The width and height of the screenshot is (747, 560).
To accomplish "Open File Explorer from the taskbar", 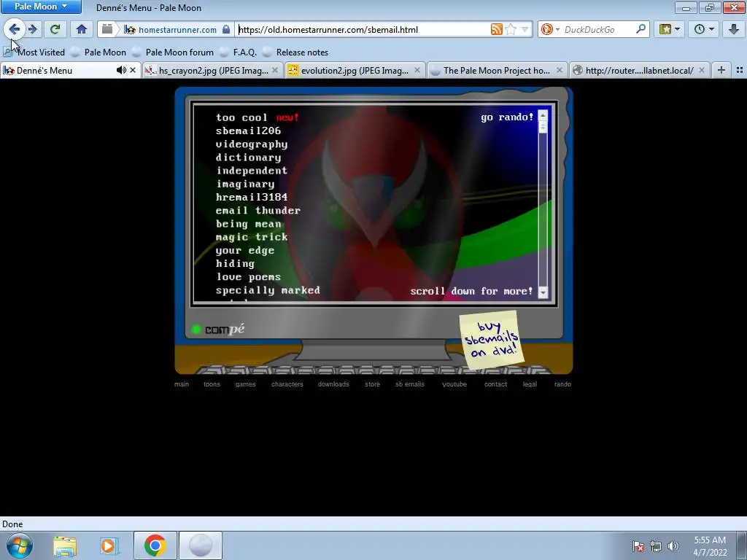I will coord(65,545).
